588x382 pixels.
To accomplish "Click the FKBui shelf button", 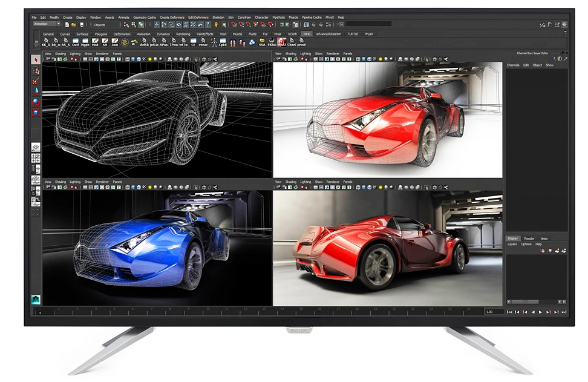I will click(272, 42).
